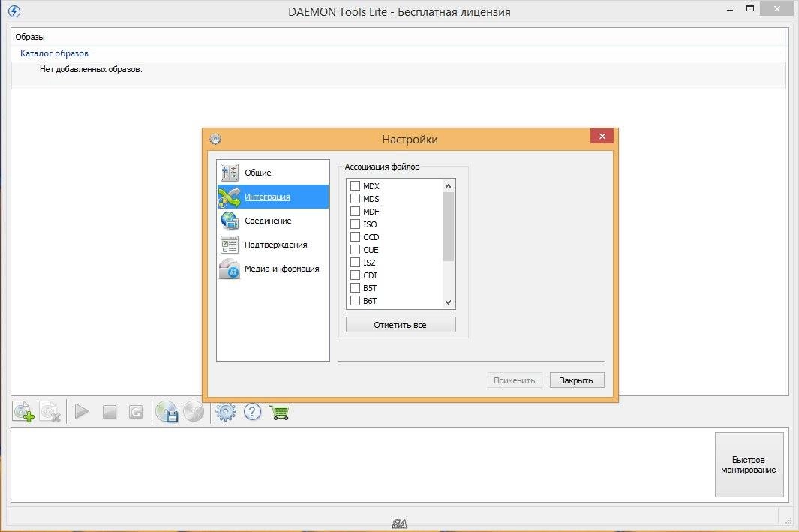799x532 pixels.
Task: Click the Remount all toolbar icon
Action: (136, 412)
